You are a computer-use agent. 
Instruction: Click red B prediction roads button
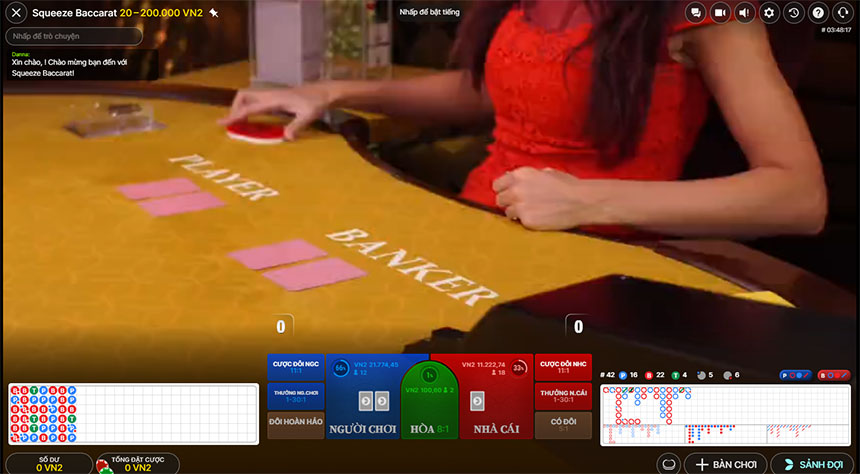[834, 375]
